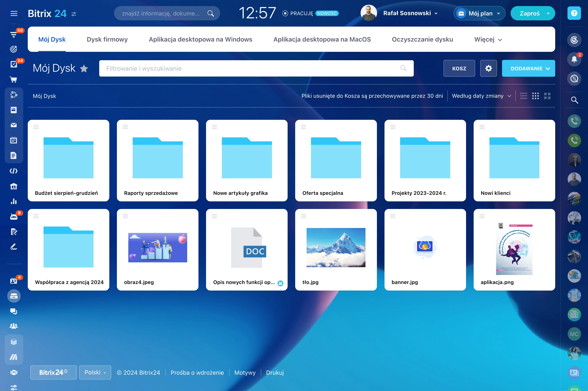Open the CoPilot robot icon with badge 8

[14, 216]
